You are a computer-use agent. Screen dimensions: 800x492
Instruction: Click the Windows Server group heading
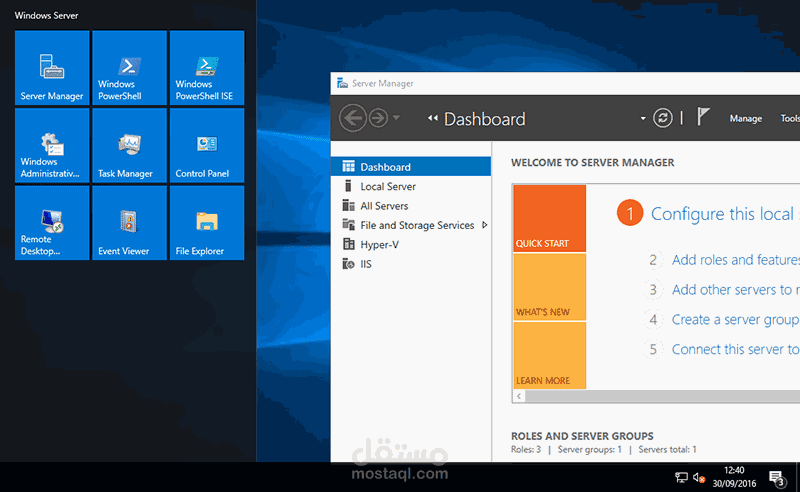point(46,15)
